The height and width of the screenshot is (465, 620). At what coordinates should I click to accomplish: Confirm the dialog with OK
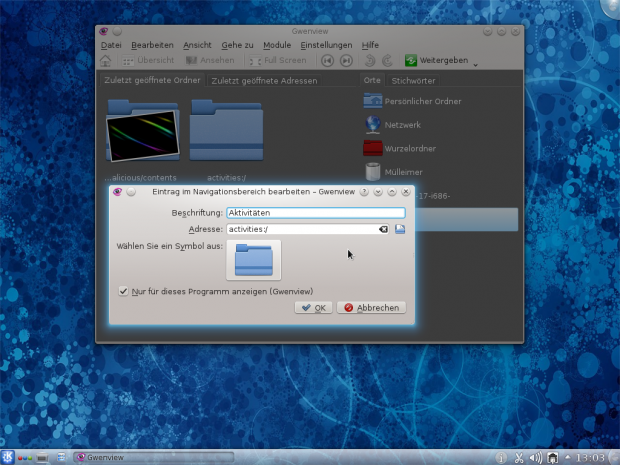[313, 308]
